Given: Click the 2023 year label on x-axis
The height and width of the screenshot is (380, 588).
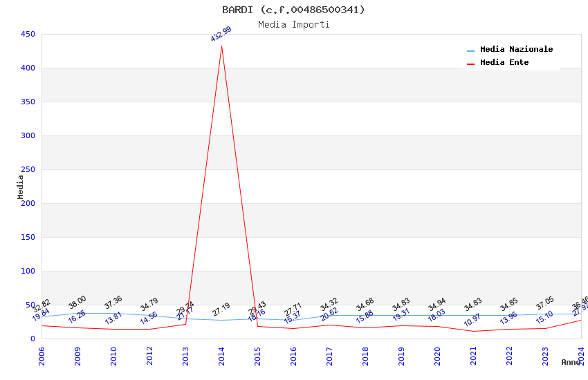Looking at the screenshot, I should tap(546, 356).
